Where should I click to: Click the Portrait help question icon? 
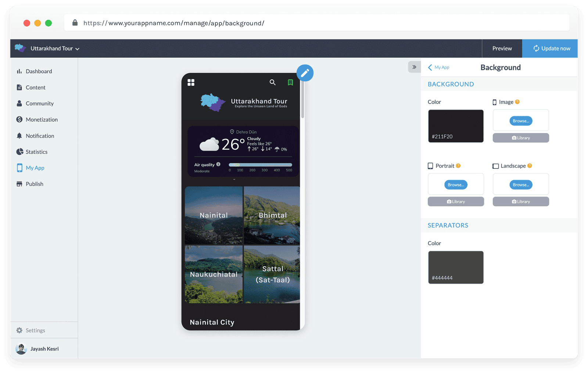[458, 166]
